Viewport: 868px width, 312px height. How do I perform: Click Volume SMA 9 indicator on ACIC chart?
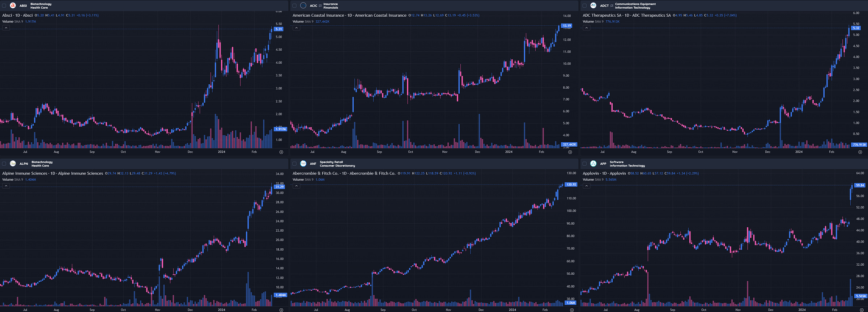point(303,22)
